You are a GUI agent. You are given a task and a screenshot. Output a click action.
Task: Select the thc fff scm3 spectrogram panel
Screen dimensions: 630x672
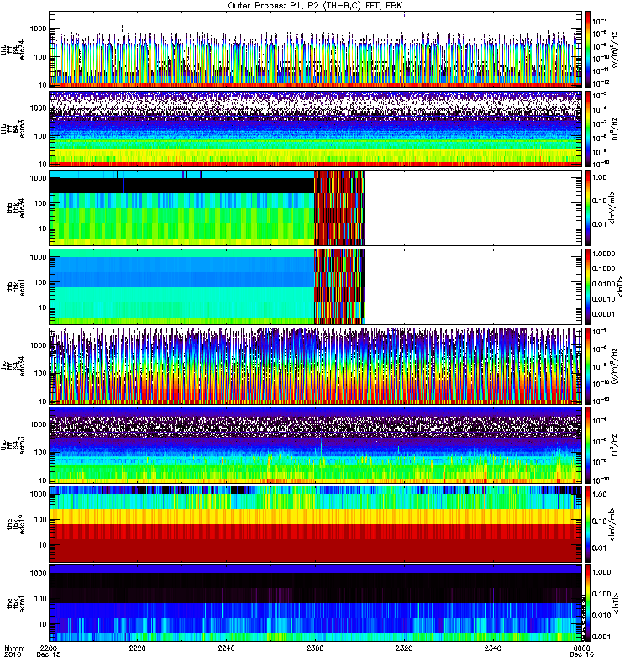coord(315,445)
